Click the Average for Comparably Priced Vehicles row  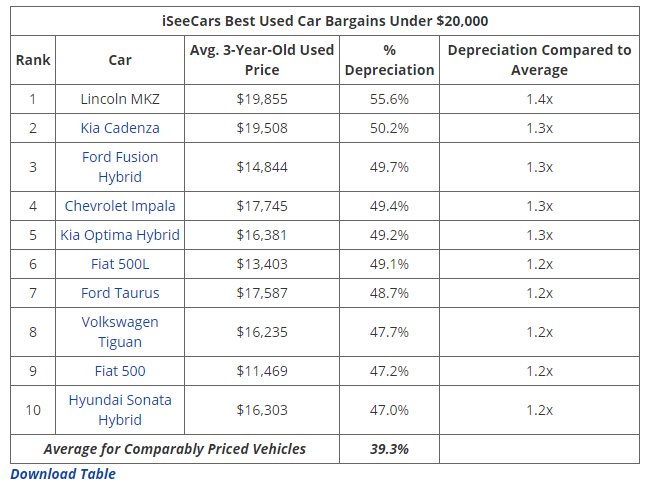coord(175,449)
